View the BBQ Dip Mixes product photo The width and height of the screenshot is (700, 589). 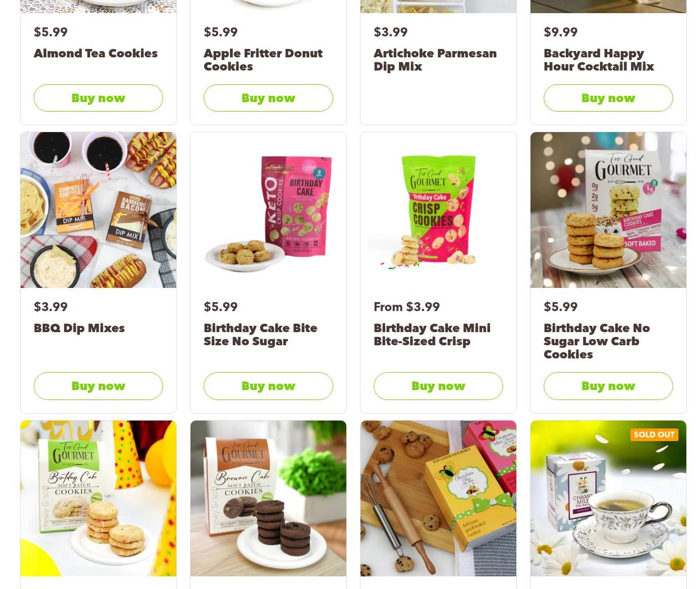(x=98, y=210)
